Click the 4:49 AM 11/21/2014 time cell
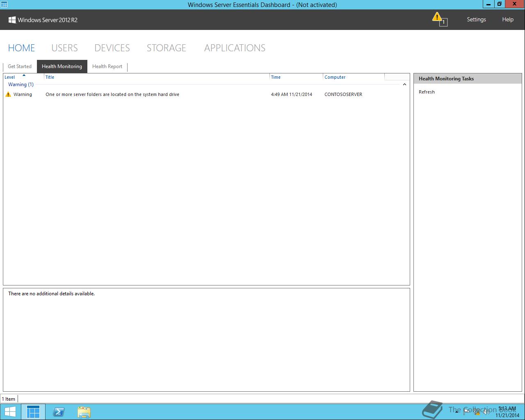525x420 pixels. point(291,94)
